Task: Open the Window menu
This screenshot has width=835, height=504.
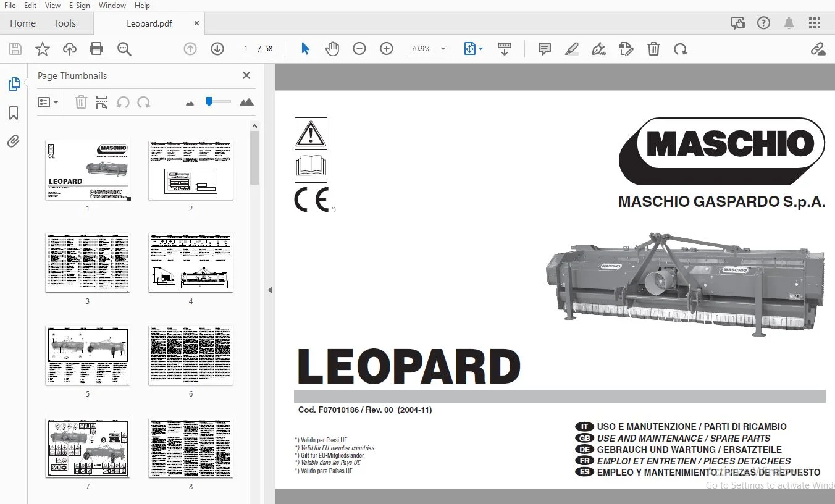Action: pos(112,6)
